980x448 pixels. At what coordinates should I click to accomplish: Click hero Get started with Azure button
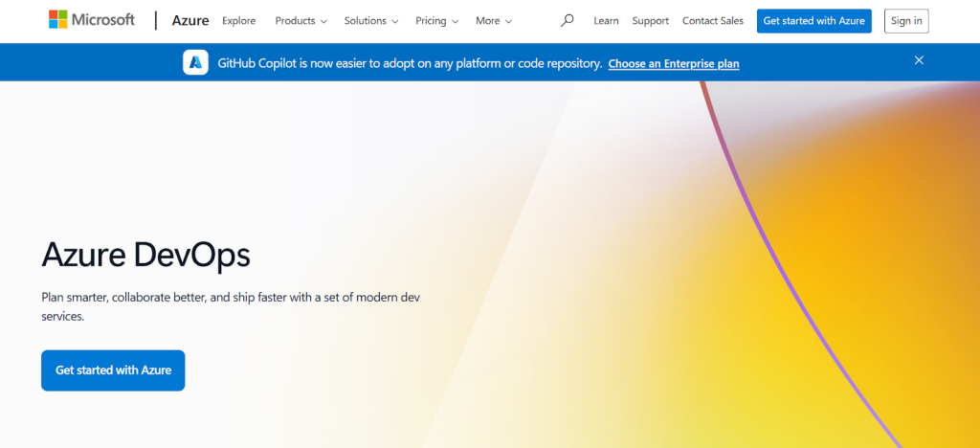point(113,370)
